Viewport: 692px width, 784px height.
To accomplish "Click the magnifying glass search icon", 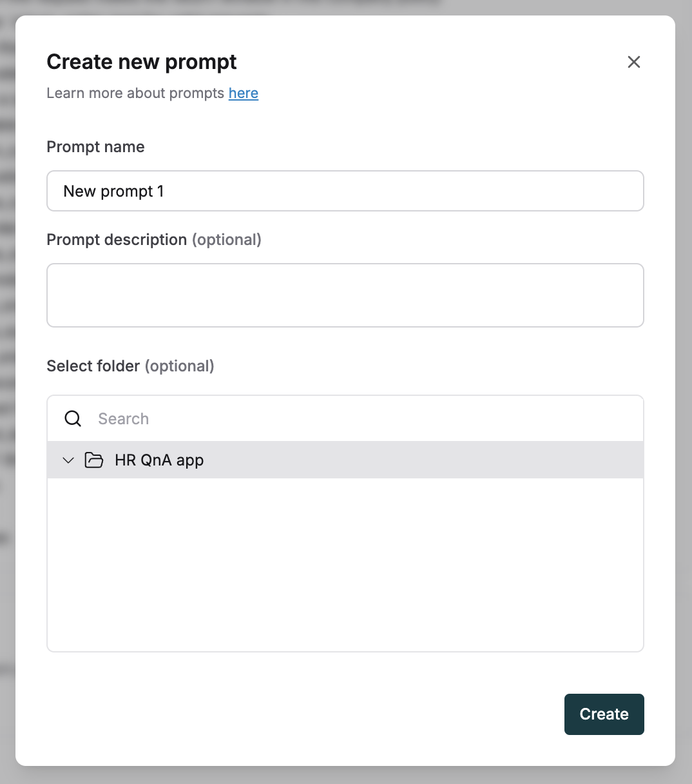I will coord(73,418).
